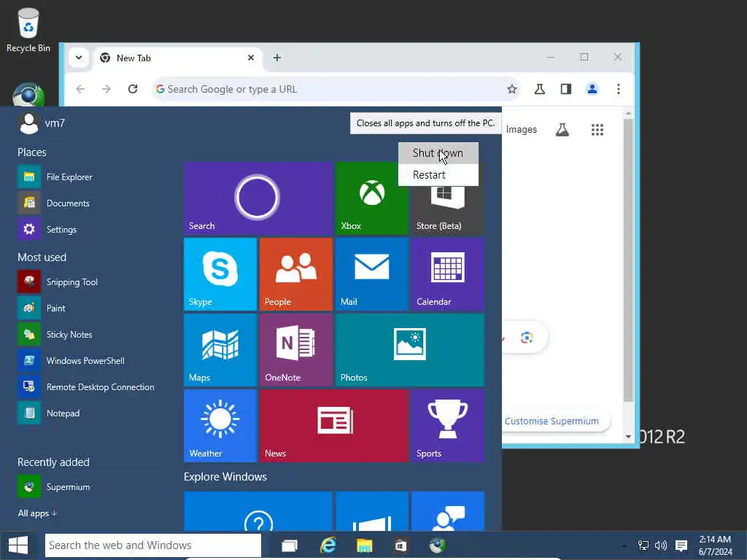Click the Windows Start button
The height and width of the screenshot is (560, 747).
(x=18, y=545)
